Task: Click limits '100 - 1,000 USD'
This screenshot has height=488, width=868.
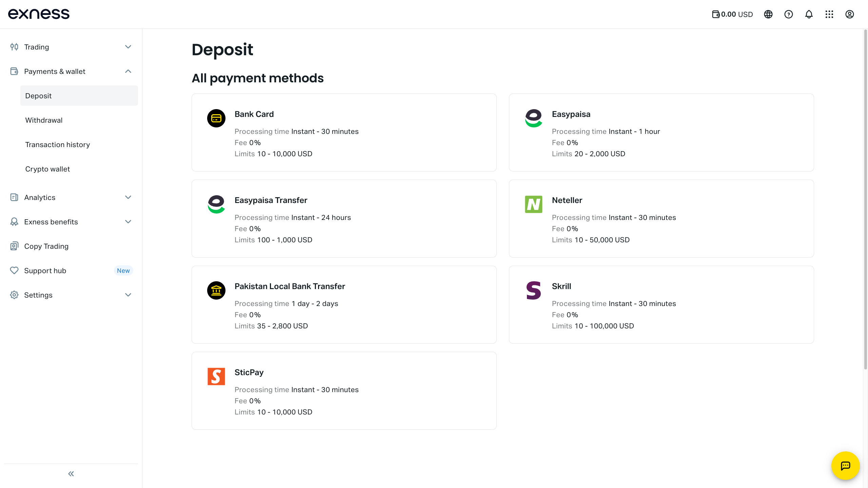Action: [285, 240]
